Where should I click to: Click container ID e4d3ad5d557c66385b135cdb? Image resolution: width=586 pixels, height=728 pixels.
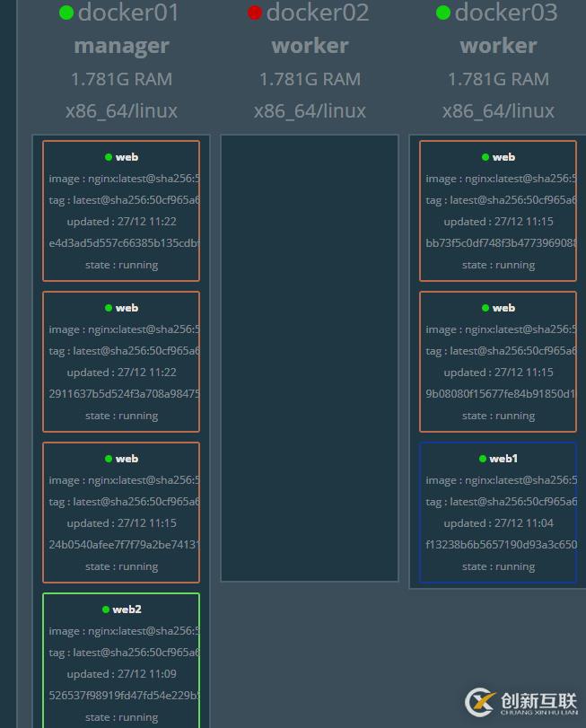point(124,243)
